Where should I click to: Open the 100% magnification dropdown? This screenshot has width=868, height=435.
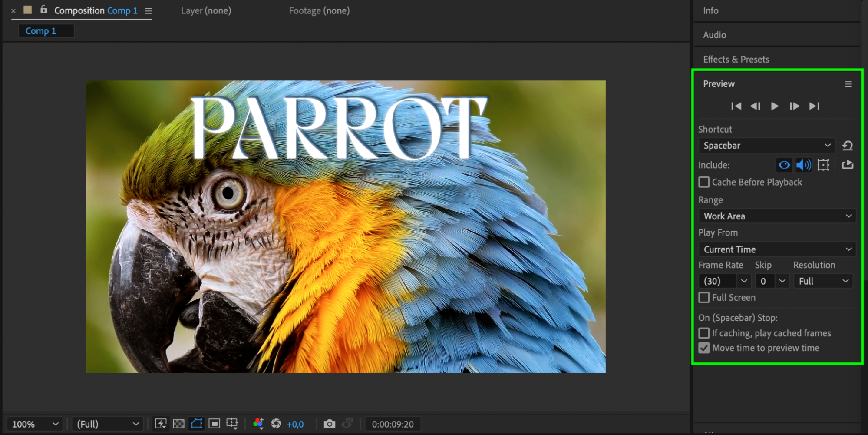[35, 424]
